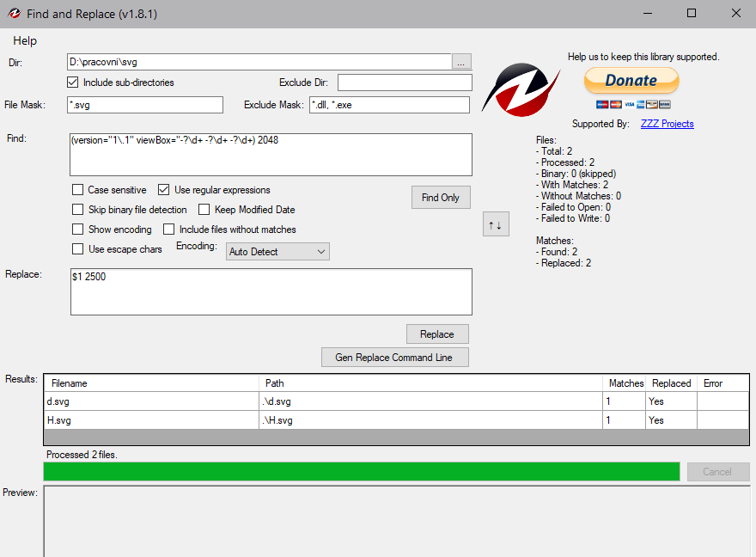Screen dimensions: 756x557
Task: Close the Find and Replace window
Action: pyautogui.click(x=735, y=13)
